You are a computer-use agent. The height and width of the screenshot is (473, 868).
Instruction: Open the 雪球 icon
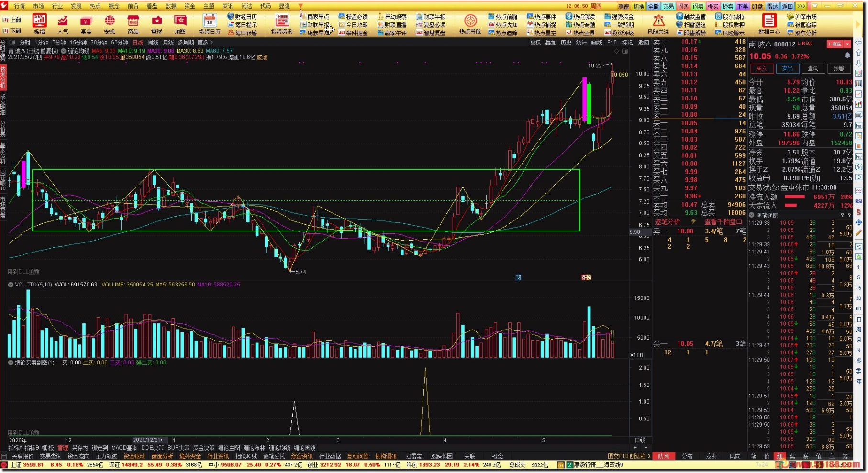(x=156, y=24)
